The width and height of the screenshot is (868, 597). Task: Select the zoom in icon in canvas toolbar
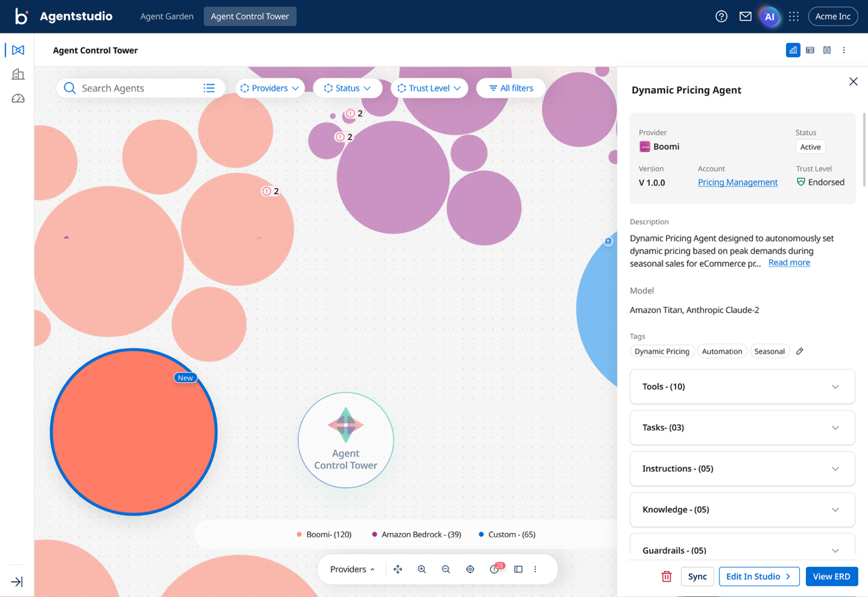422,569
